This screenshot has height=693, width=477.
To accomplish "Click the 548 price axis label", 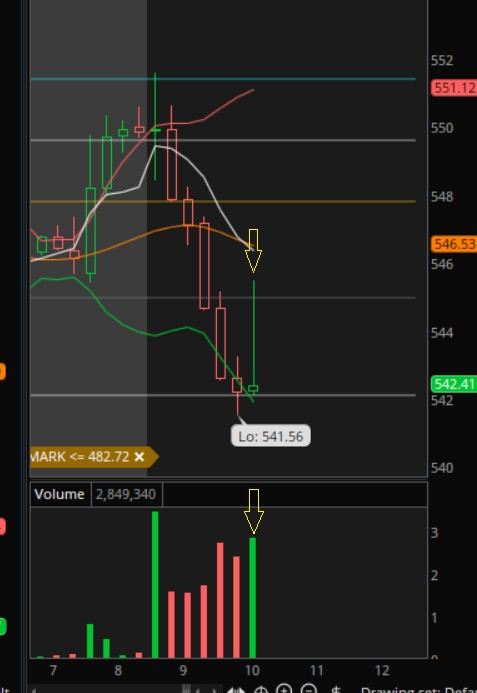I will pyautogui.click(x=442, y=197).
